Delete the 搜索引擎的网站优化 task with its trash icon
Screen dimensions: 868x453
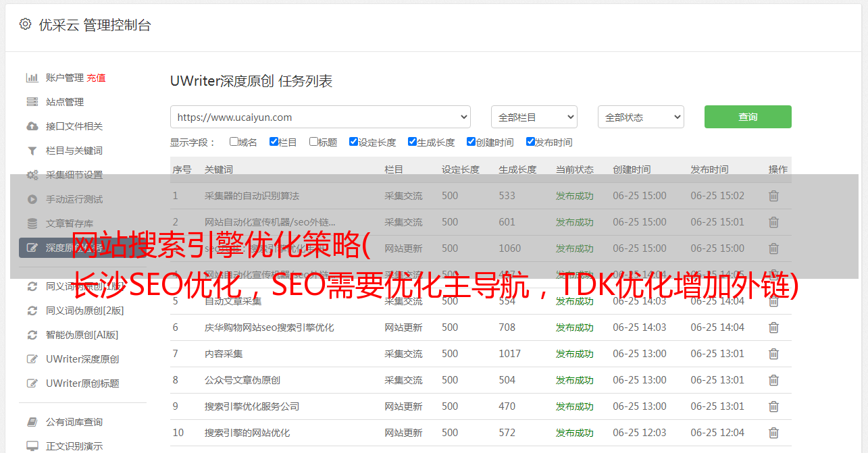click(774, 433)
